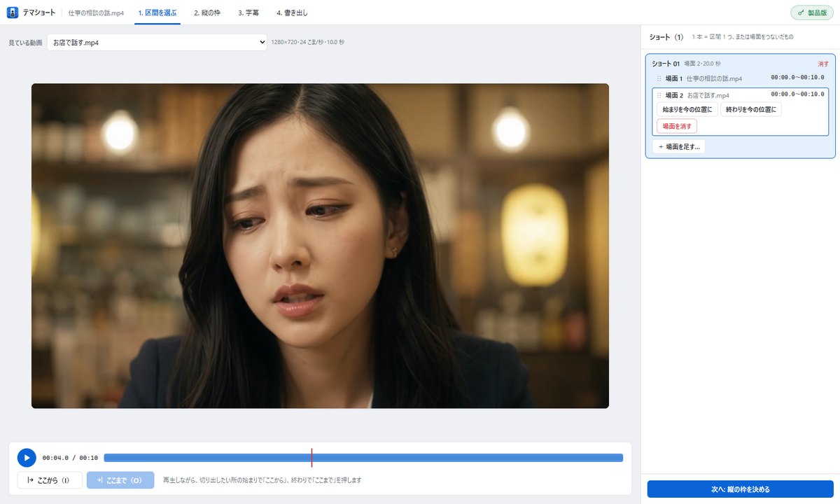Click drag handle icon of 場面 1

659,78
